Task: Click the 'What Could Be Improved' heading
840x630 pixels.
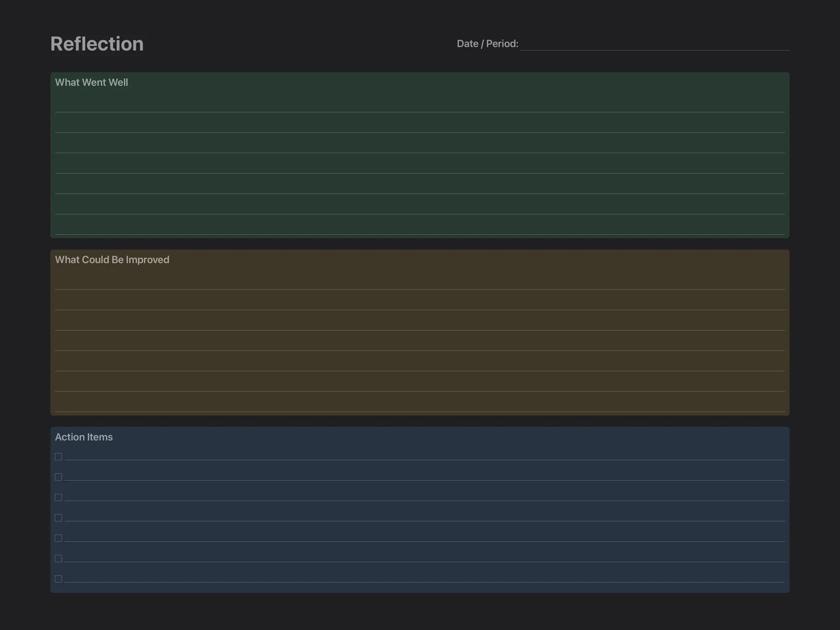Action: click(x=112, y=260)
